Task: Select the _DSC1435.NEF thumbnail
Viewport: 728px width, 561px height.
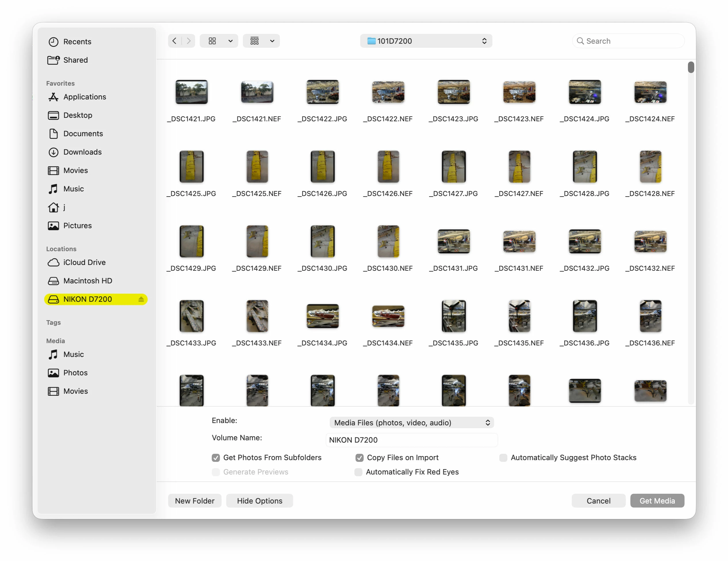Action: point(519,316)
